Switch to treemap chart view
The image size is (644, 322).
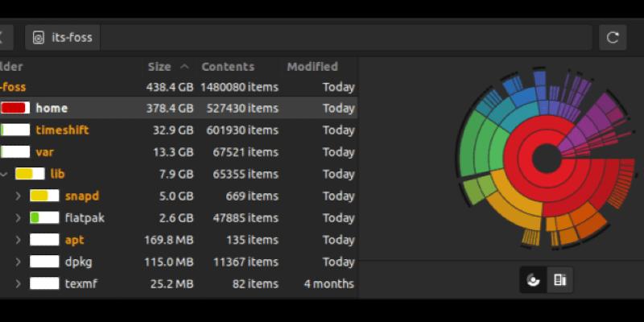560,279
